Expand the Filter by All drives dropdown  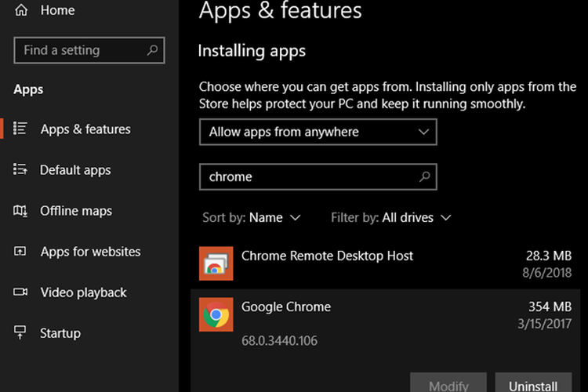pos(390,217)
